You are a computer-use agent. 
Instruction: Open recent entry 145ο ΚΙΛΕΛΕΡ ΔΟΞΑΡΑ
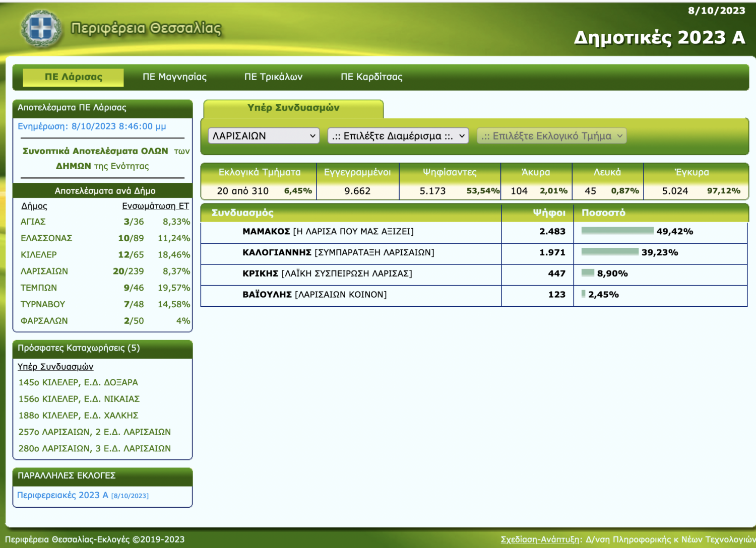(78, 382)
